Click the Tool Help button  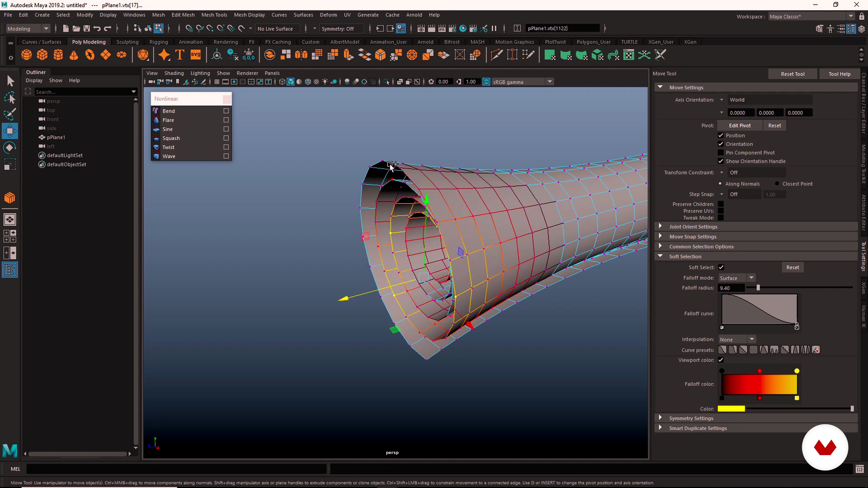pyautogui.click(x=839, y=74)
